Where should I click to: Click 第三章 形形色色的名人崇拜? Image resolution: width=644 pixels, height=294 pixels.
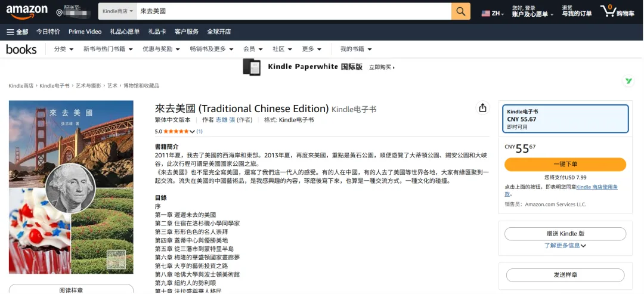pyautogui.click(x=191, y=231)
